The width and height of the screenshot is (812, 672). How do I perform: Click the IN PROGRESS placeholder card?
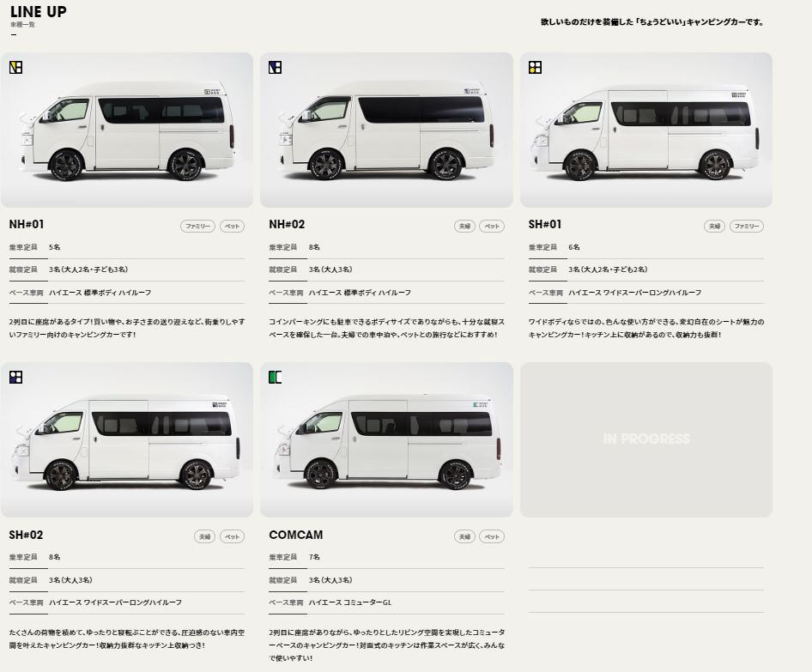(646, 439)
